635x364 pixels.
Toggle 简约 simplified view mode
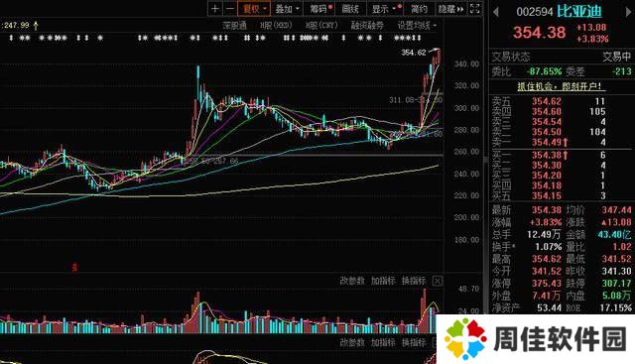click(419, 9)
